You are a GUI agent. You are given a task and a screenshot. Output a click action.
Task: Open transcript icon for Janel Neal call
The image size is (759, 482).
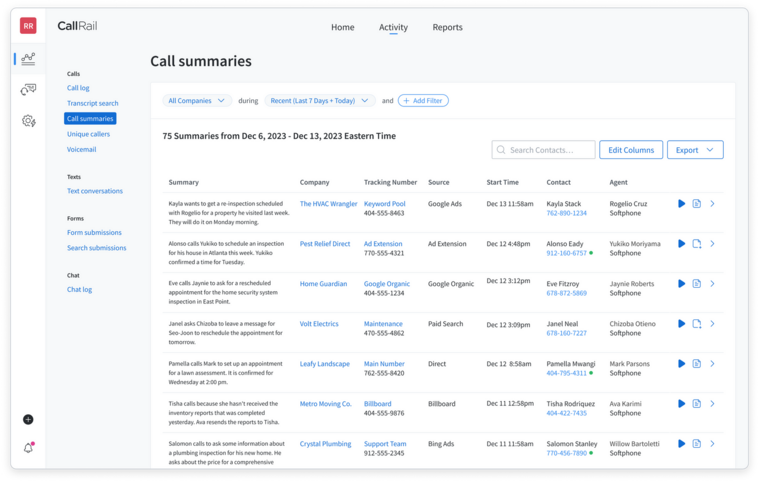[697, 324]
